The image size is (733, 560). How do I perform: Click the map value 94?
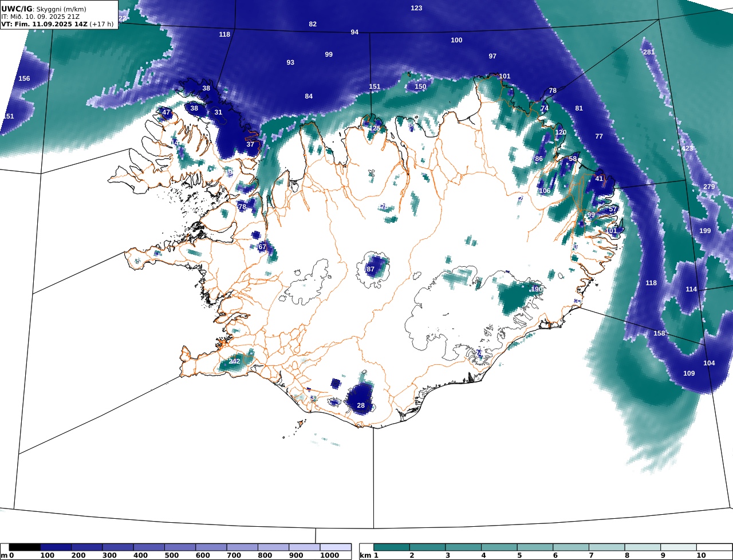click(354, 32)
